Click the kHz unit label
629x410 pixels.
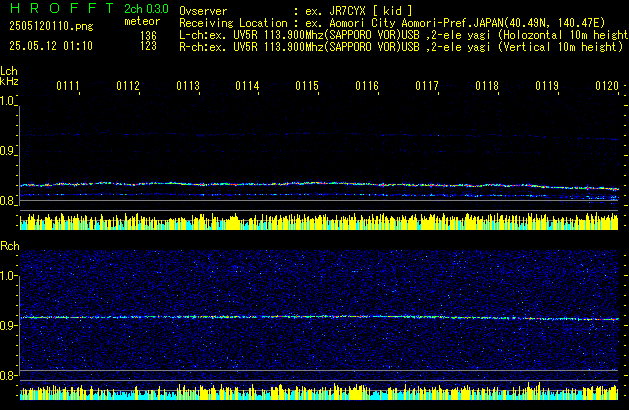(9, 81)
